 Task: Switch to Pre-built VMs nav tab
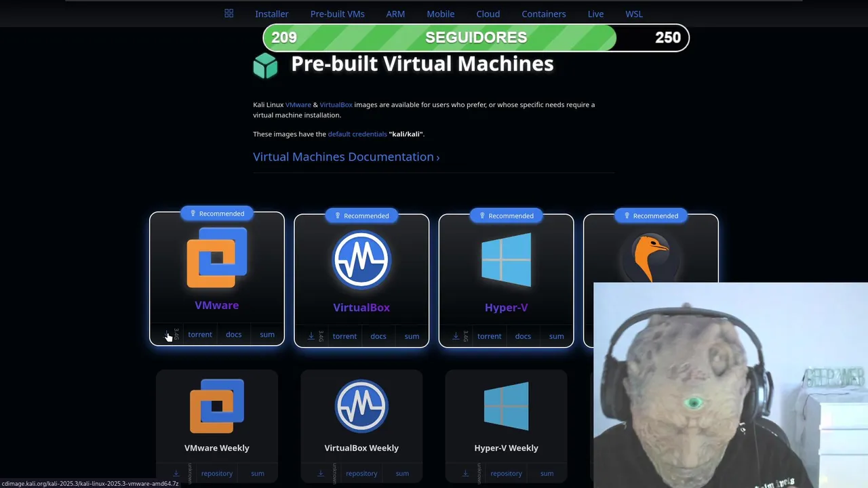pos(337,14)
